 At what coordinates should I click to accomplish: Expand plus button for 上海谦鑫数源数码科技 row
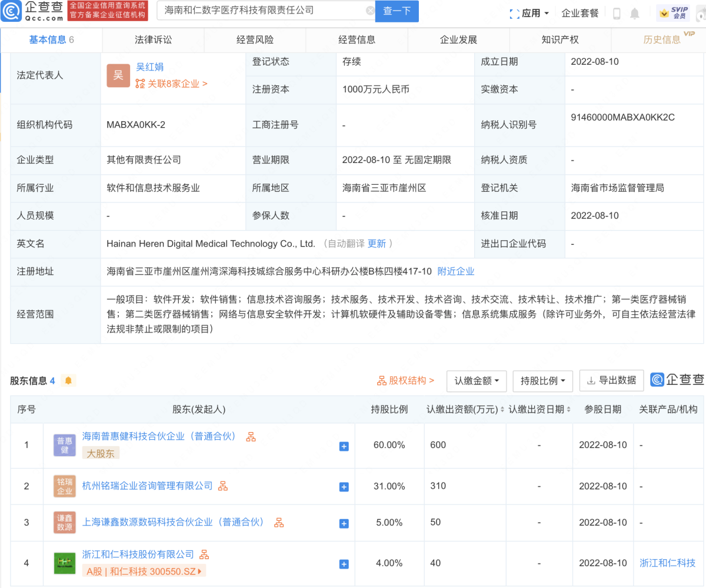click(x=344, y=523)
